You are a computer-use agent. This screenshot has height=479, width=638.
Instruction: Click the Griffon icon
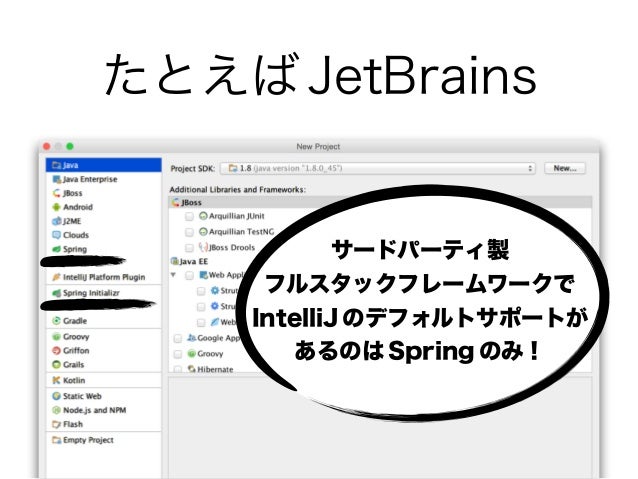57,350
